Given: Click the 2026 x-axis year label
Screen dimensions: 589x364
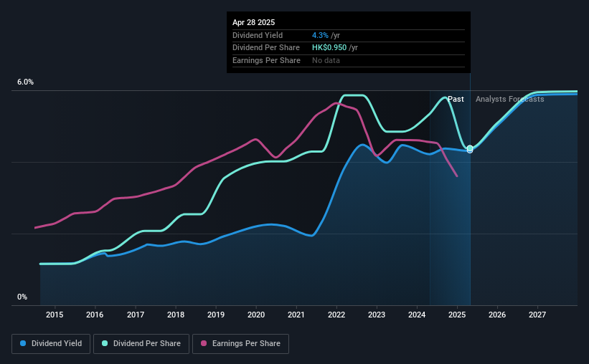Looking at the screenshot, I should point(497,315).
